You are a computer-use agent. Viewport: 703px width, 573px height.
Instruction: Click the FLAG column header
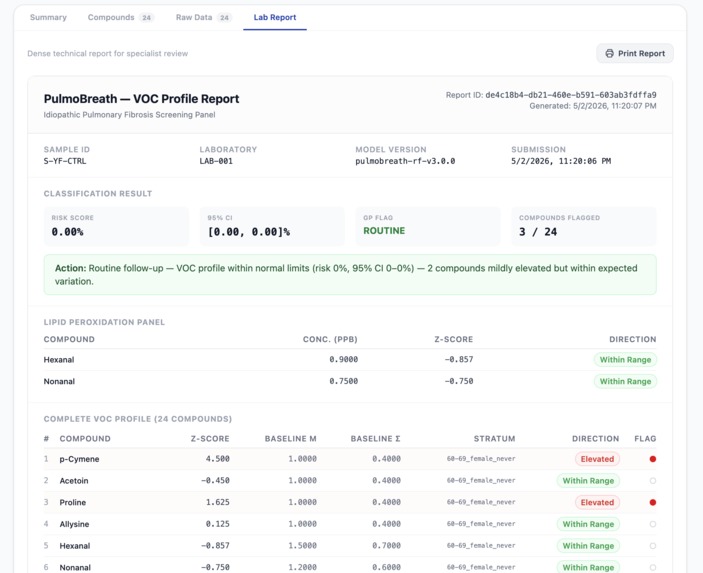[645, 438]
